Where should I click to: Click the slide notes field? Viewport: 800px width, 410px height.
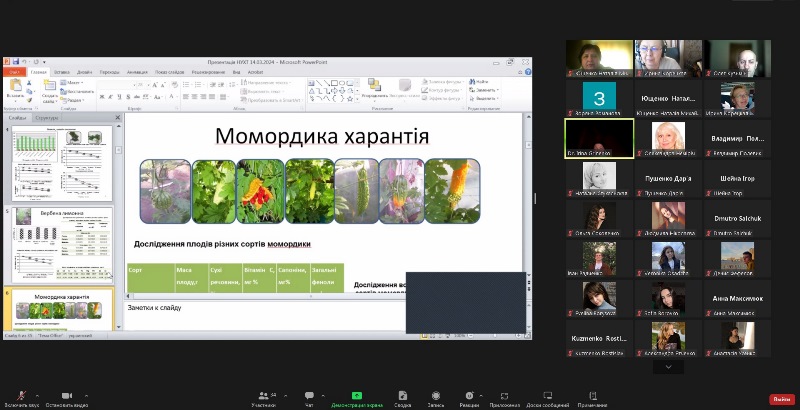260,308
